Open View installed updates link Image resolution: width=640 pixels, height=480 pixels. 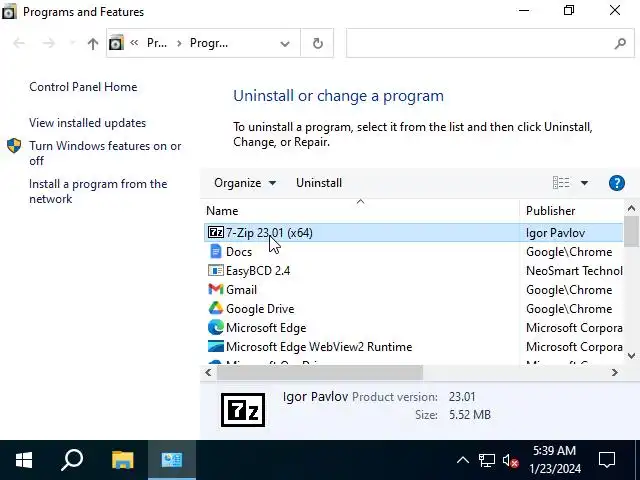[87, 123]
